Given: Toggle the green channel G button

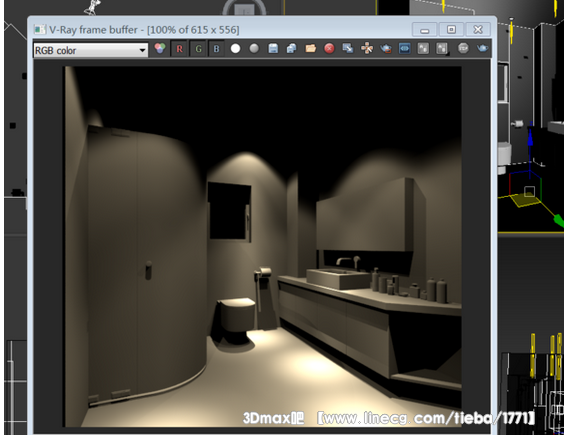Looking at the screenshot, I should pos(198,49).
